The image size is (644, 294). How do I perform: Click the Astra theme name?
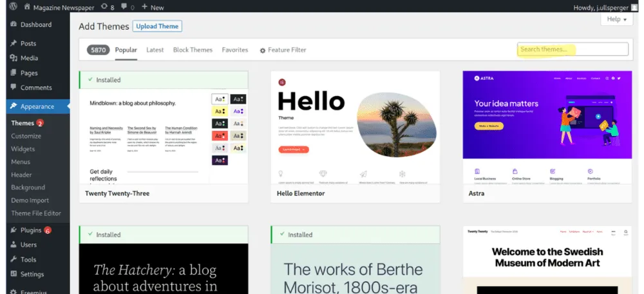point(477,193)
